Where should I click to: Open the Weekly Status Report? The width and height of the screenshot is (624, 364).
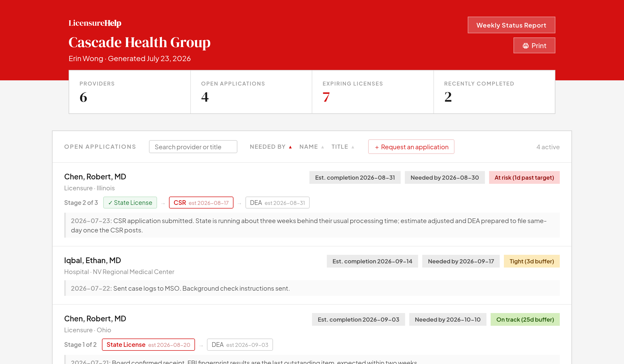coord(511,25)
